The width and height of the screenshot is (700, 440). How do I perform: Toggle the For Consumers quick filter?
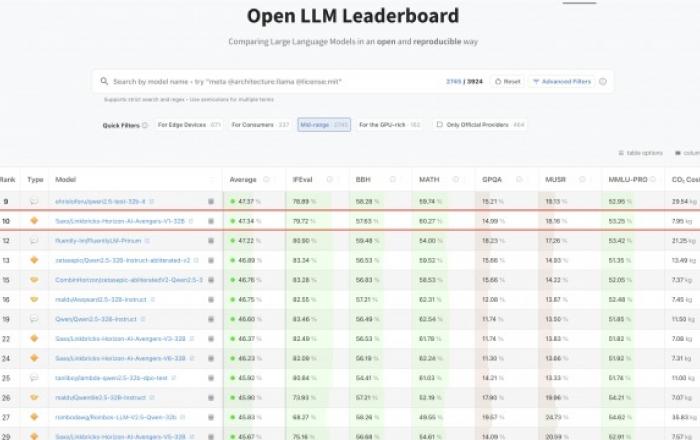click(x=260, y=125)
